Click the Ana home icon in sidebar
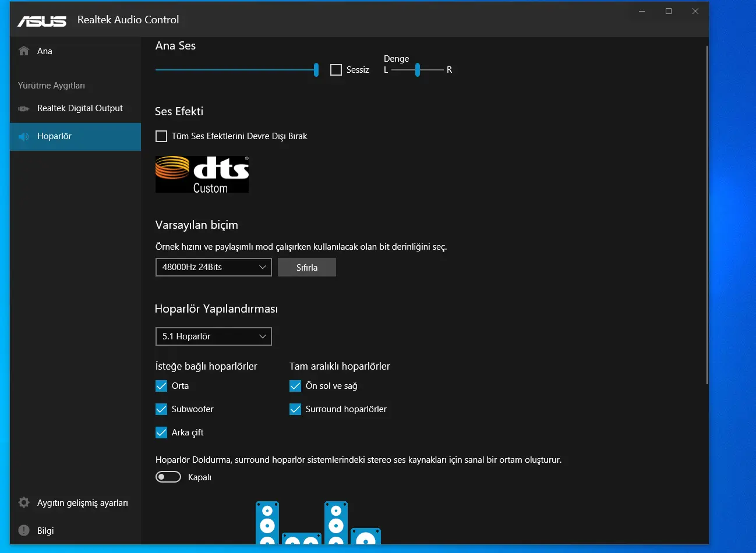This screenshot has height=553, width=756. (24, 51)
